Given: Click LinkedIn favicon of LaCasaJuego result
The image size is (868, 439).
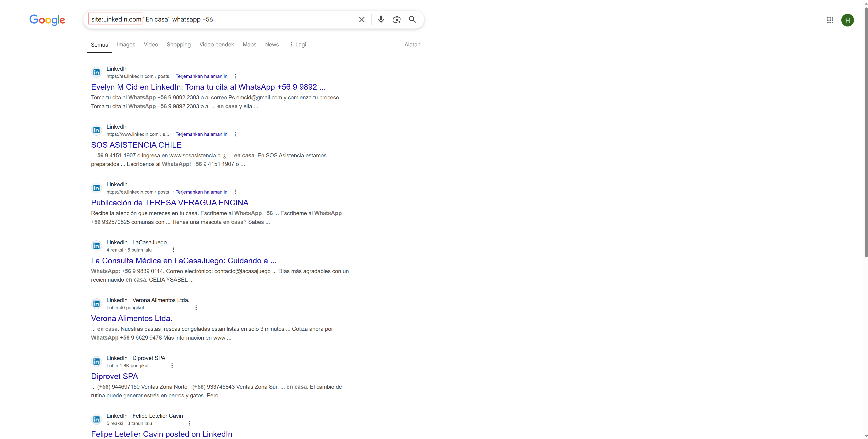Looking at the screenshot, I should click(96, 246).
